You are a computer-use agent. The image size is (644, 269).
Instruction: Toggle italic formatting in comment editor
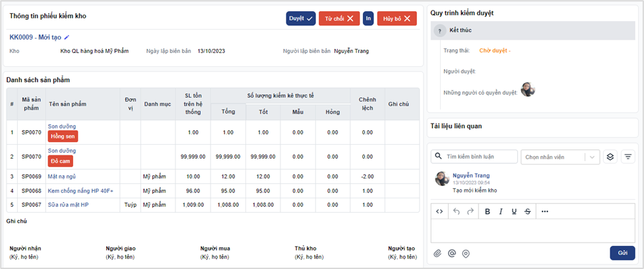point(501,211)
